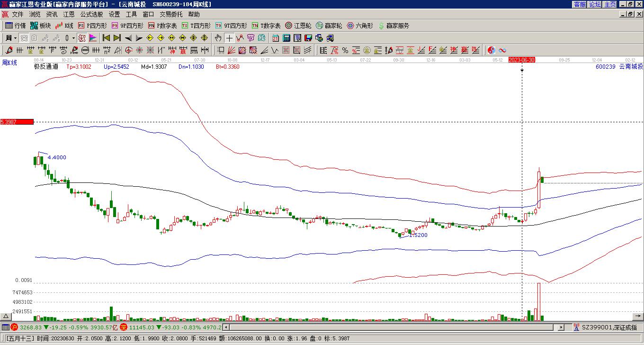The image size is (644, 345).
Task: Open the 交易委托 menu
Action: [x=171, y=15]
